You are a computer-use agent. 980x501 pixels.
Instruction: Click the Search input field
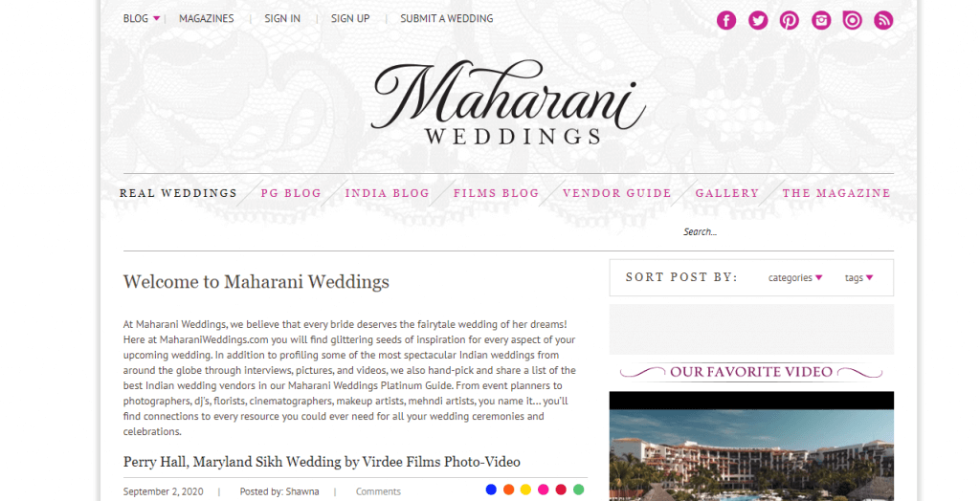(788, 231)
